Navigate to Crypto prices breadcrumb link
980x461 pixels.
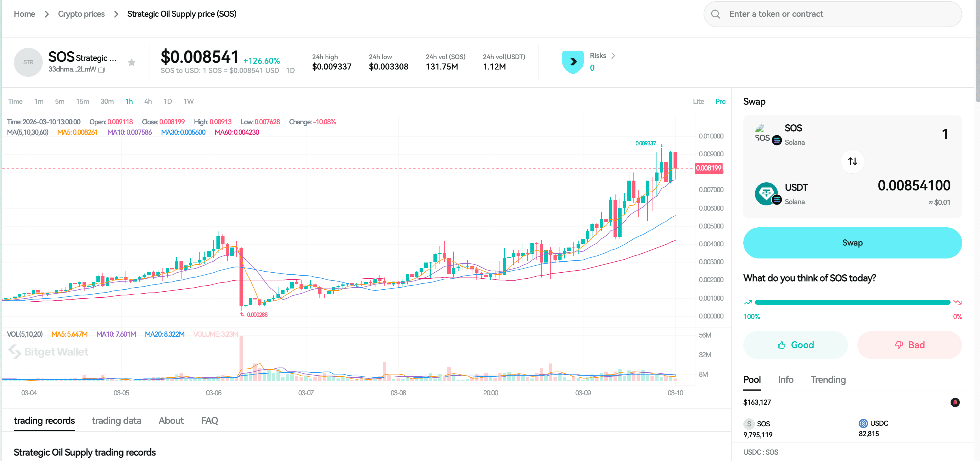pyautogui.click(x=81, y=14)
